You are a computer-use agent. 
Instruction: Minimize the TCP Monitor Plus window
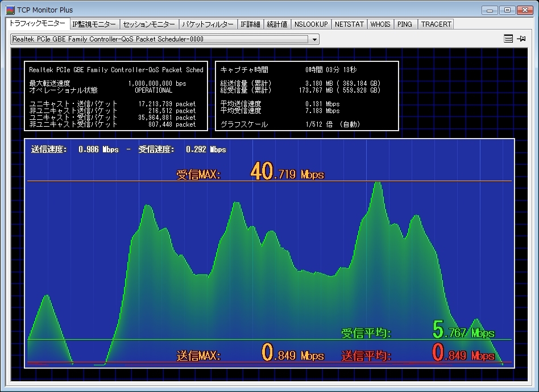tap(490, 10)
